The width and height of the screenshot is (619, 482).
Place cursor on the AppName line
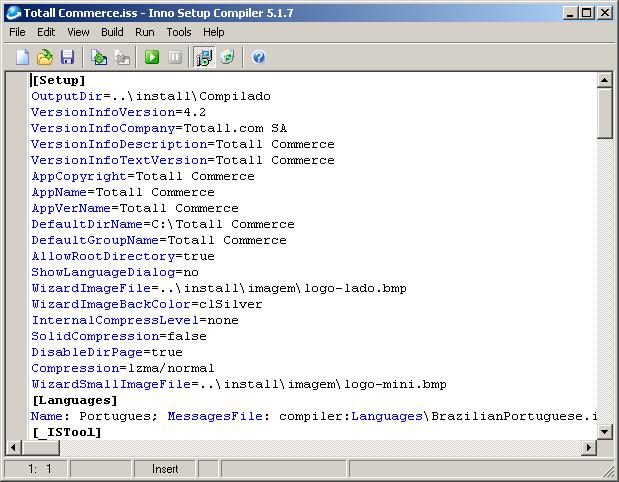click(123, 192)
